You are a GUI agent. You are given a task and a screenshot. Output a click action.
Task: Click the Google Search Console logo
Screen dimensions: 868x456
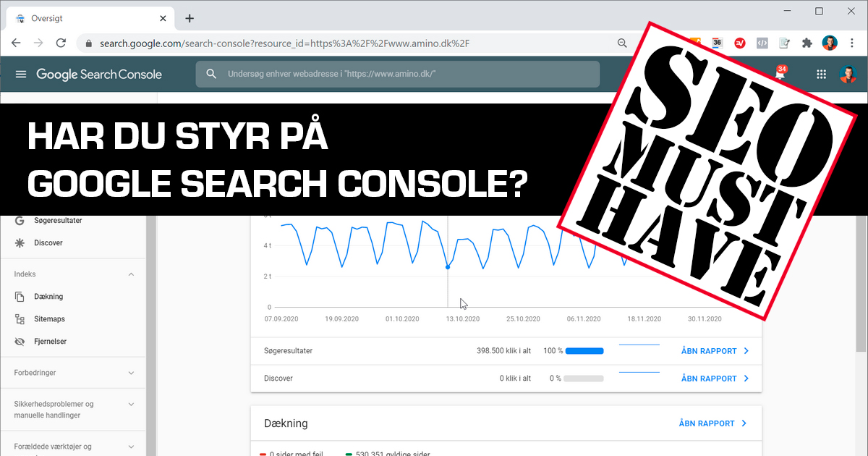coord(99,74)
